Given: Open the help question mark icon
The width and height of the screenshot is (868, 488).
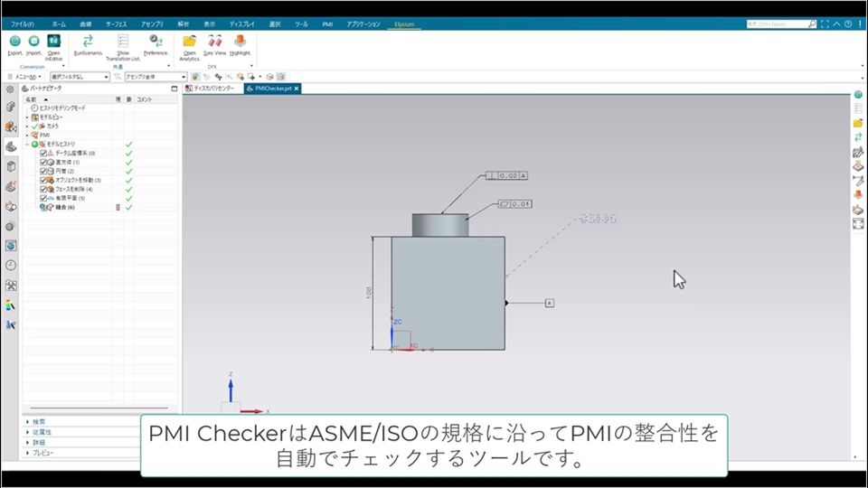Looking at the screenshot, I should click(x=848, y=24).
